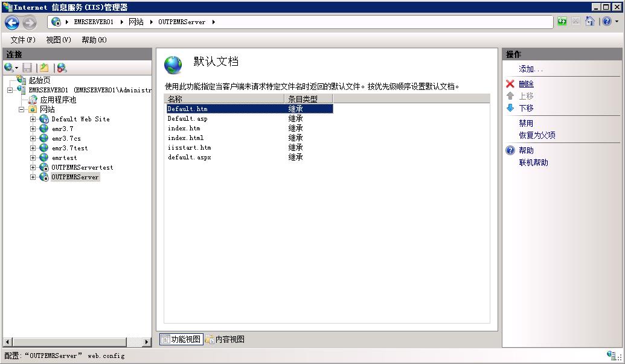Click the blue down-arrow 下移 icon
Viewport: 625px width, 364px height.
pos(510,107)
